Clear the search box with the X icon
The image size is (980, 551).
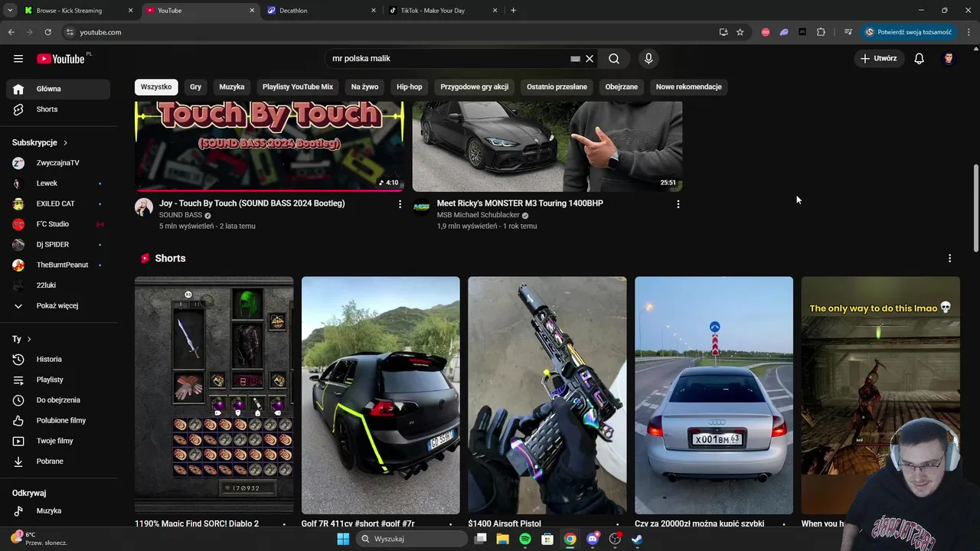coord(590,58)
